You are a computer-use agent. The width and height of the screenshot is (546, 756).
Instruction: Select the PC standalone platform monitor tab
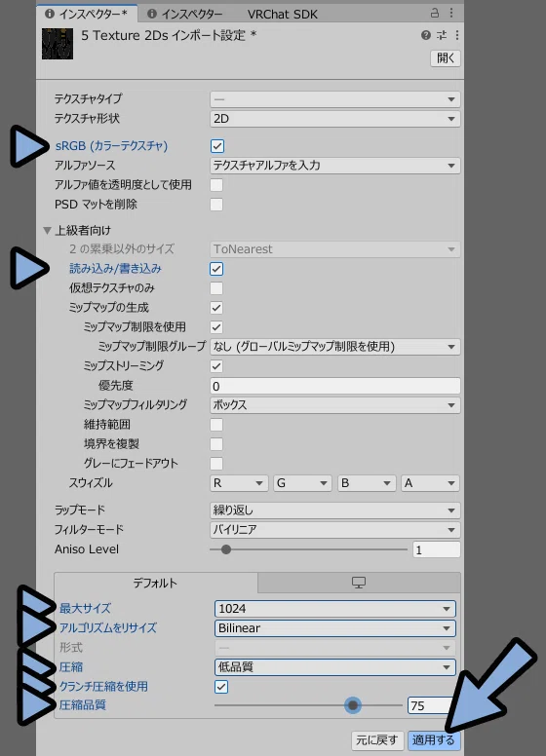coord(359,583)
